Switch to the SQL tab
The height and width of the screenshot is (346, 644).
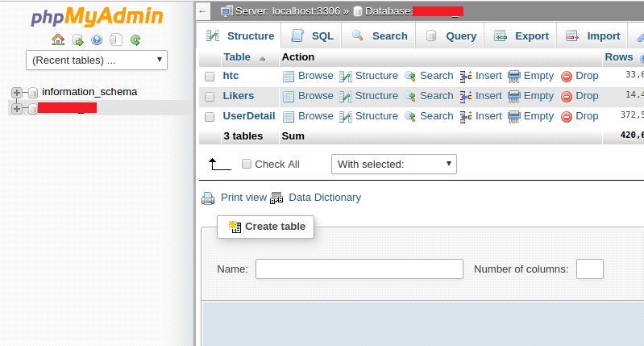click(312, 36)
